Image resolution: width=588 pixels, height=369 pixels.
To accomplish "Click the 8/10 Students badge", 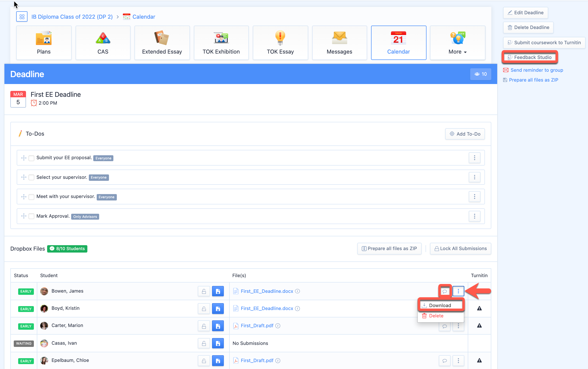I will click(67, 249).
